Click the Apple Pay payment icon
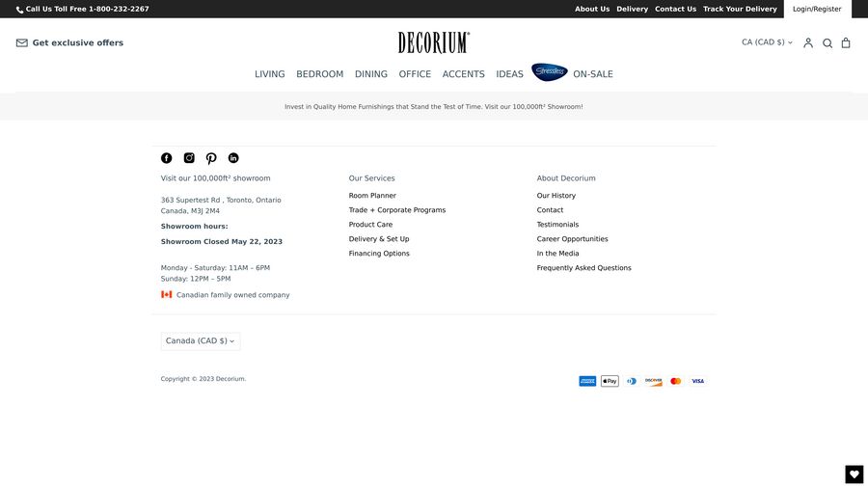Viewport: 868px width, 488px height. [x=610, y=381]
